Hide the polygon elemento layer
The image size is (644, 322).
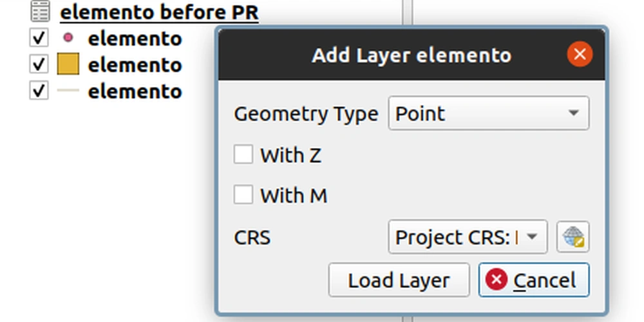coord(39,64)
